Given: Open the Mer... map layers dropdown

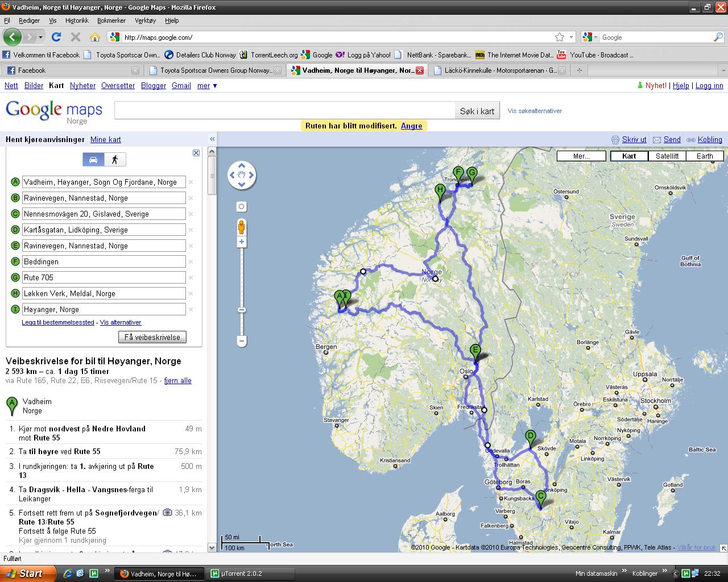Looking at the screenshot, I should click(581, 156).
